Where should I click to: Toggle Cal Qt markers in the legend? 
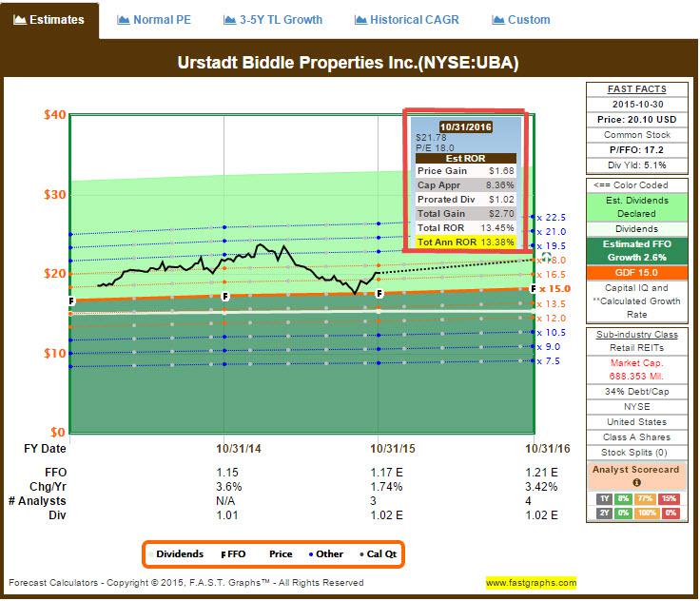point(379,554)
